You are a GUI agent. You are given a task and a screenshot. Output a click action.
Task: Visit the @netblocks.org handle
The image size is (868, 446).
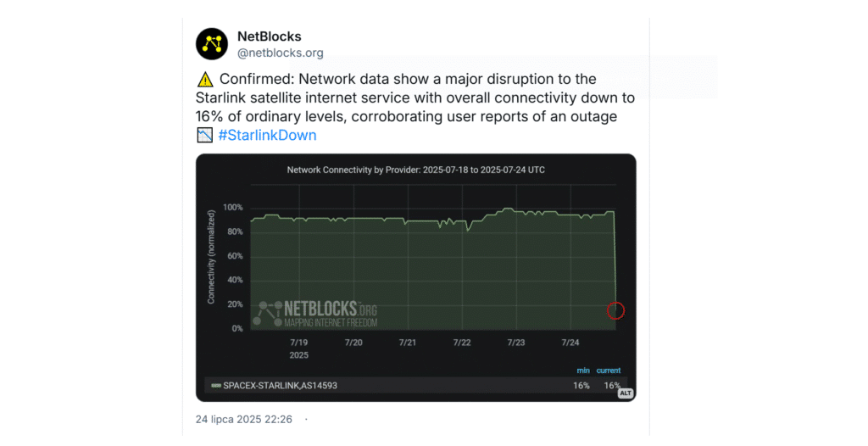(x=280, y=53)
